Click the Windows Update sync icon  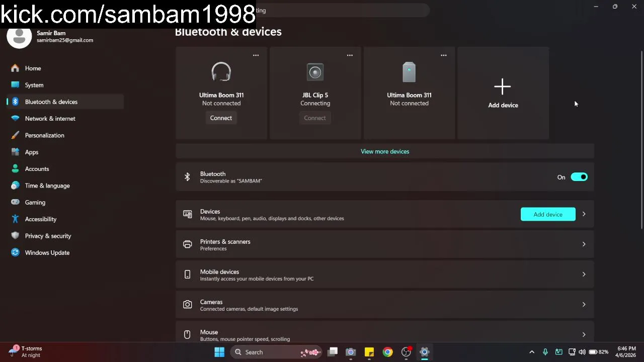coord(15,252)
